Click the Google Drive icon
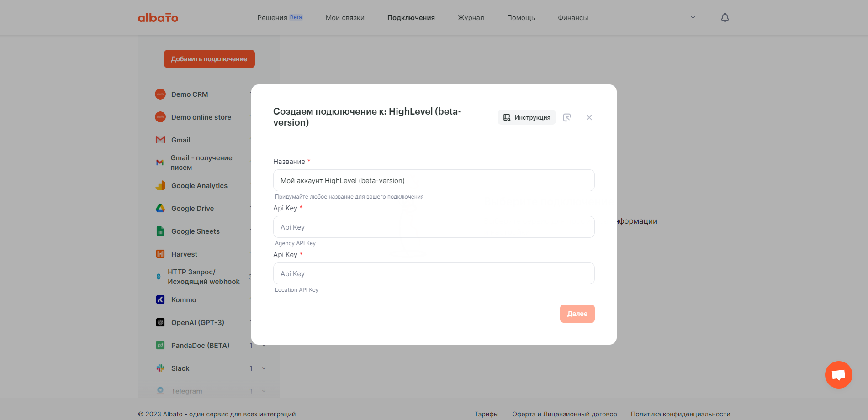868x420 pixels. (160, 208)
